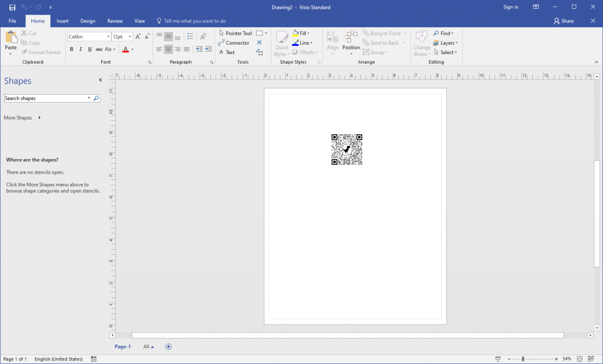Click the Fit page to window icon

(x=579, y=358)
